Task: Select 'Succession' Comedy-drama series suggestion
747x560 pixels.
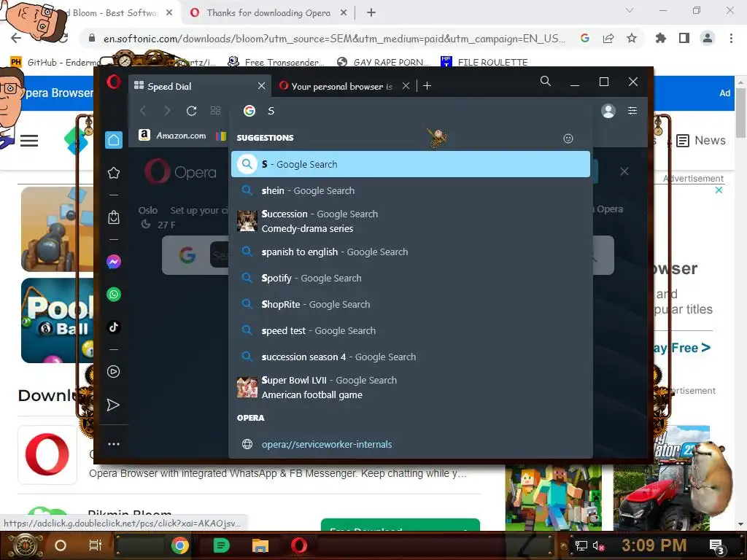Action: point(411,221)
